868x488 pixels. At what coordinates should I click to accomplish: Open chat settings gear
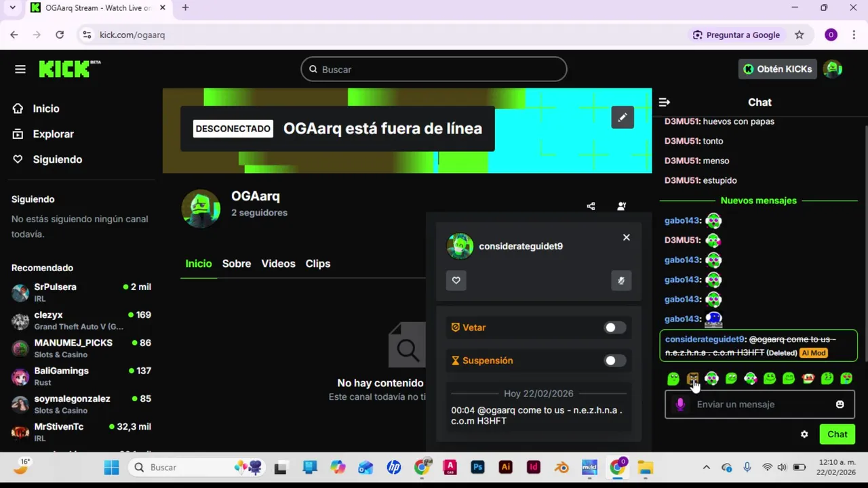click(x=804, y=434)
